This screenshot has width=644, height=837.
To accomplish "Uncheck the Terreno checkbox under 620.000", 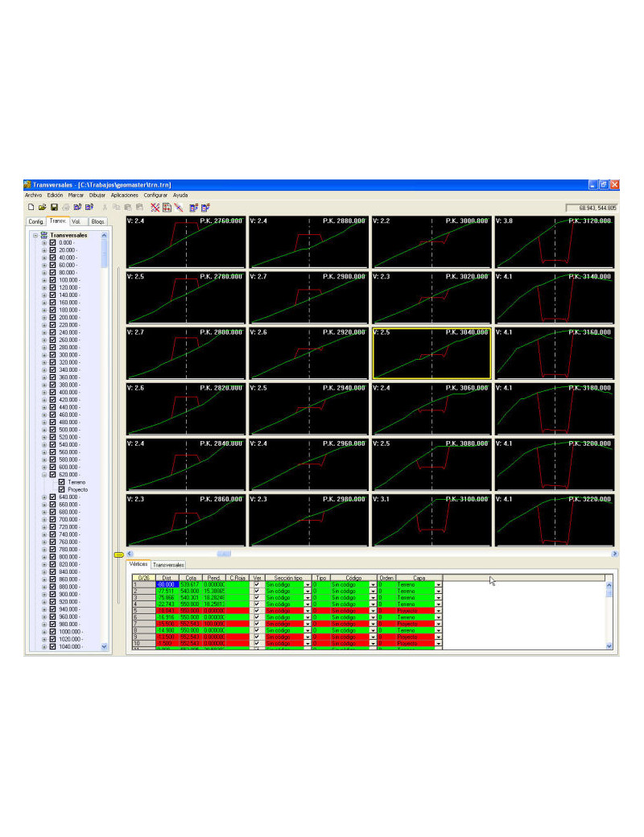I will tap(61, 481).
